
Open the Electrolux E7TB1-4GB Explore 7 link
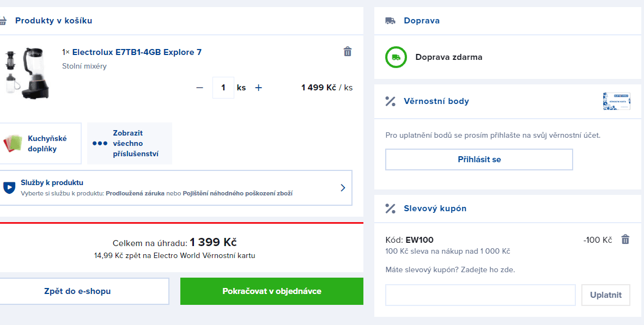[x=137, y=52]
